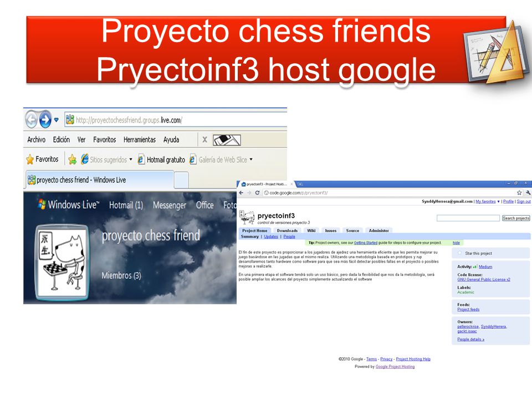The image size is (532, 399).
Task: Expand the Sitios sugeridos dropdown
Action: (x=131, y=159)
